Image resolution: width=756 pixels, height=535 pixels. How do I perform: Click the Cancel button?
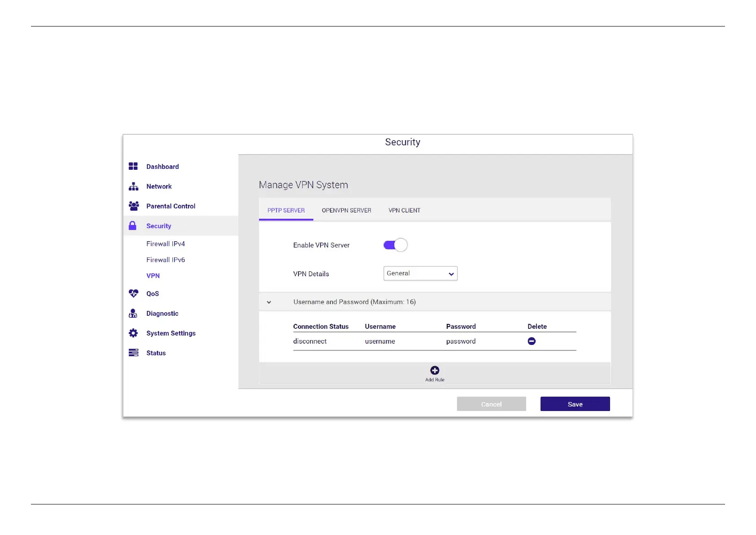[492, 404]
